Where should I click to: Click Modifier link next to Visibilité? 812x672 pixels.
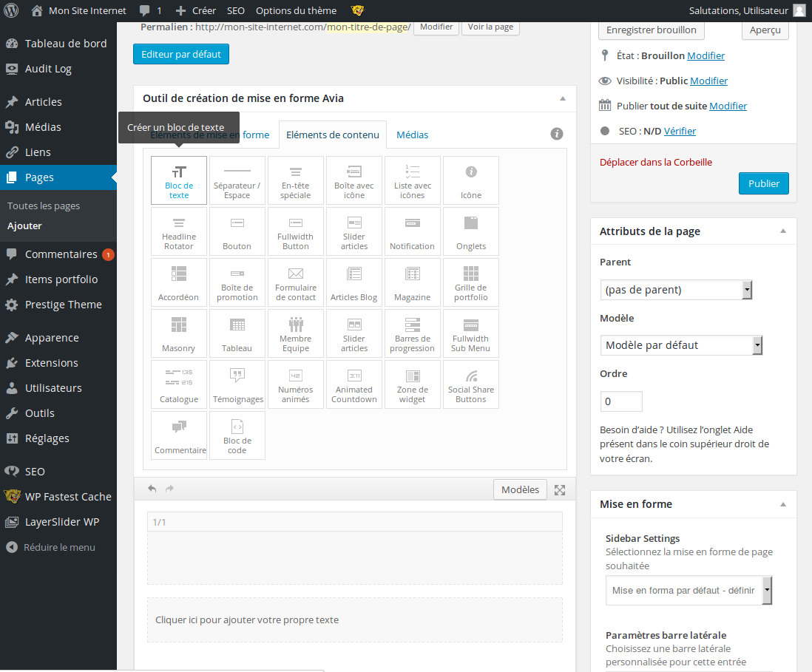(x=709, y=81)
